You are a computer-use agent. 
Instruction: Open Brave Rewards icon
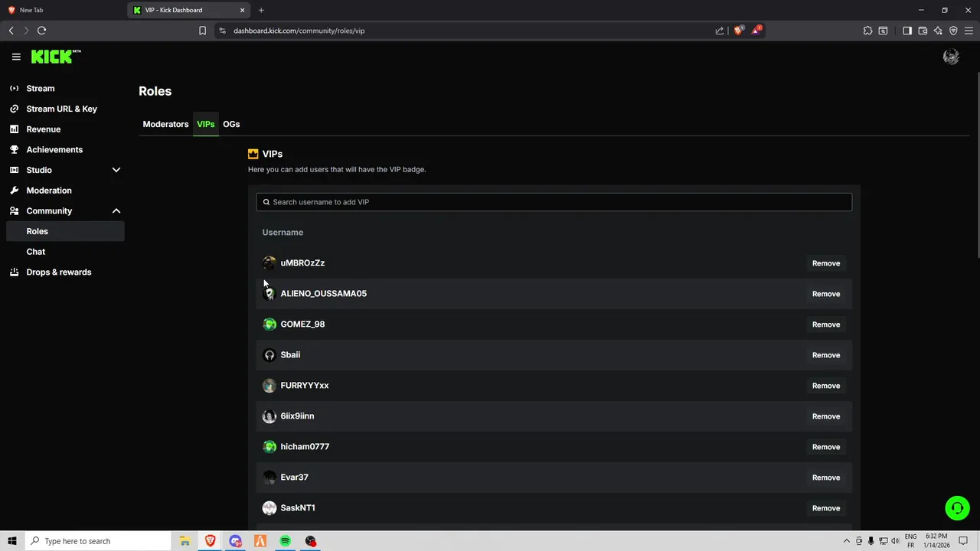point(756,31)
